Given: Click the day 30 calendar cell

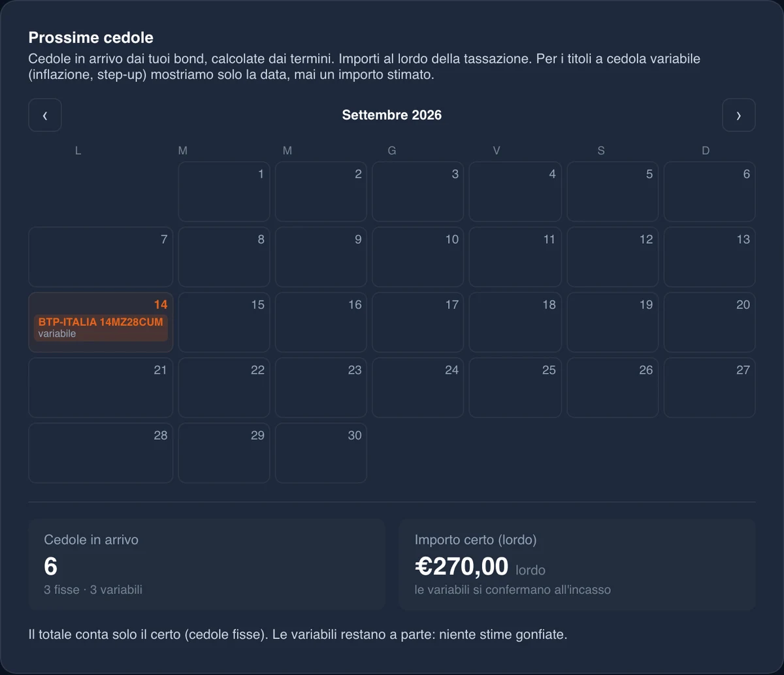Looking at the screenshot, I should (x=321, y=453).
